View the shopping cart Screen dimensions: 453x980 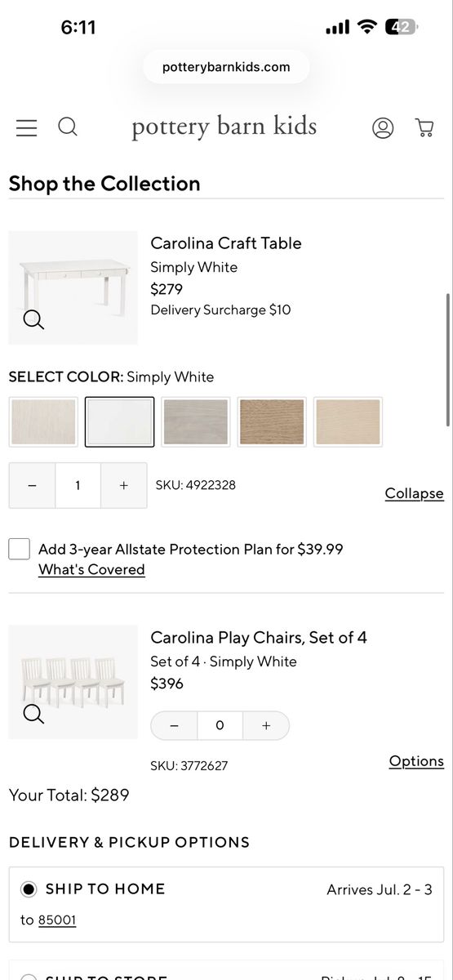pyautogui.click(x=424, y=127)
